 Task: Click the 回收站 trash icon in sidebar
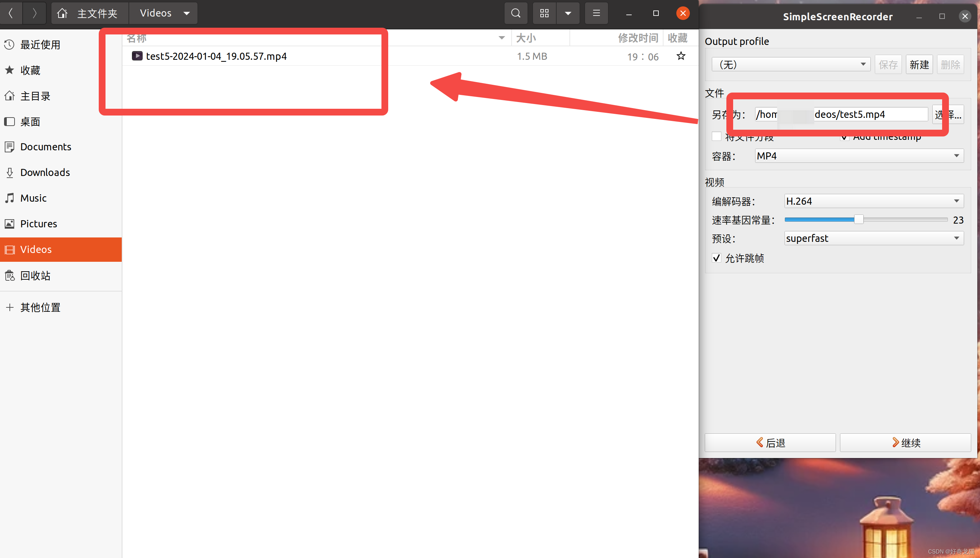[x=11, y=275]
